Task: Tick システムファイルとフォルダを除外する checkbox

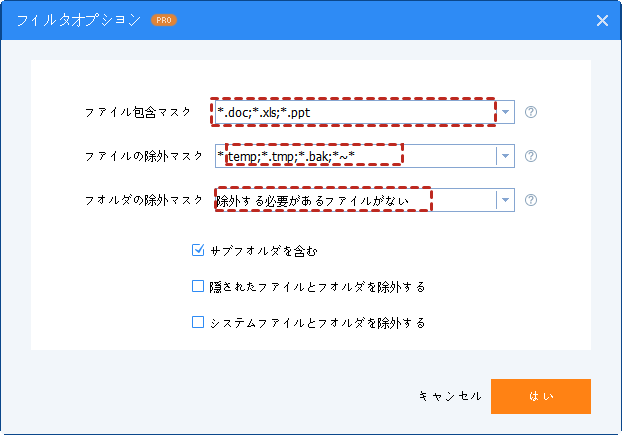Action: (x=198, y=323)
